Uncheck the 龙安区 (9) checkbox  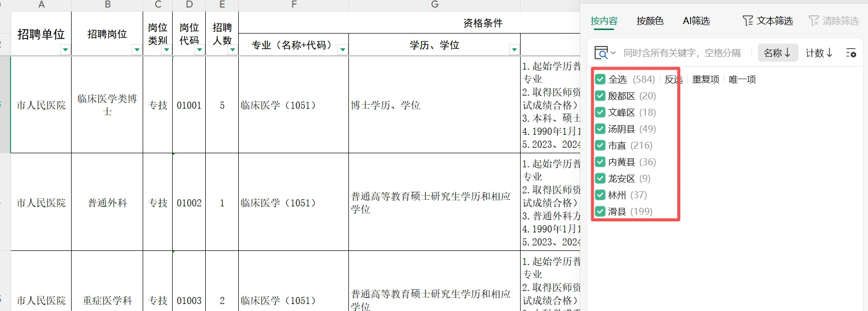(600, 178)
